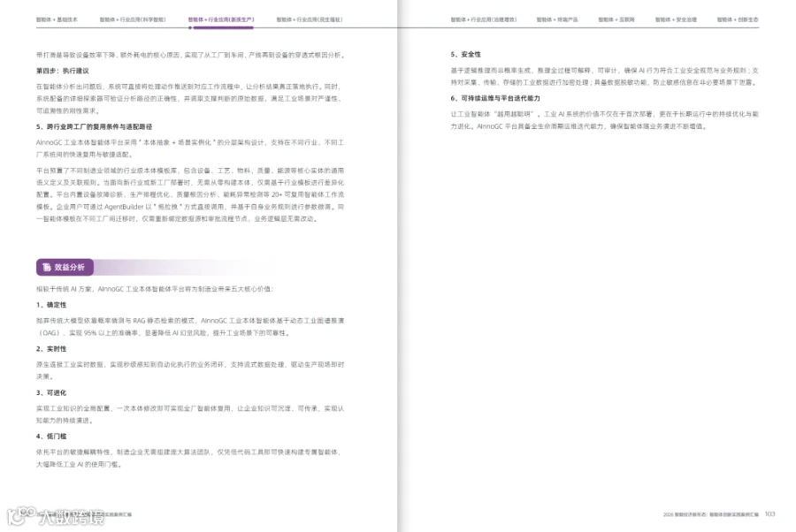Select the 智能体+行业应用(新质生产) tab
Image resolution: width=796 pixels, height=532 pixels.
[x=221, y=19]
